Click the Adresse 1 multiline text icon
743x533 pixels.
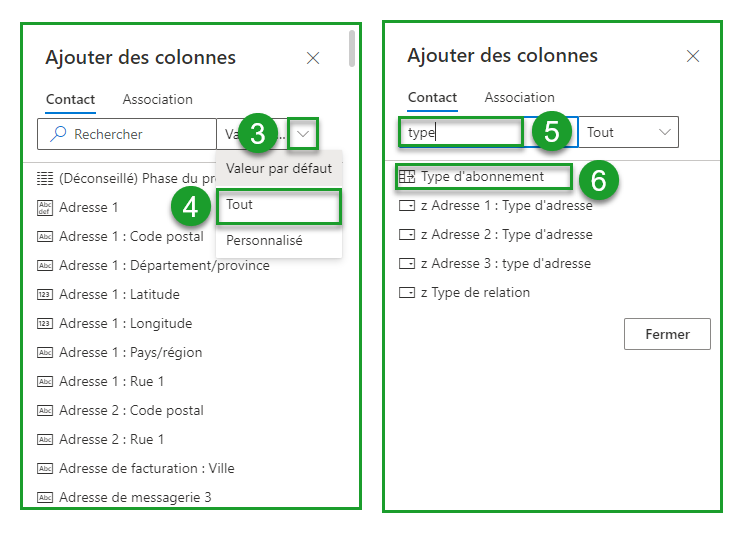point(44,208)
